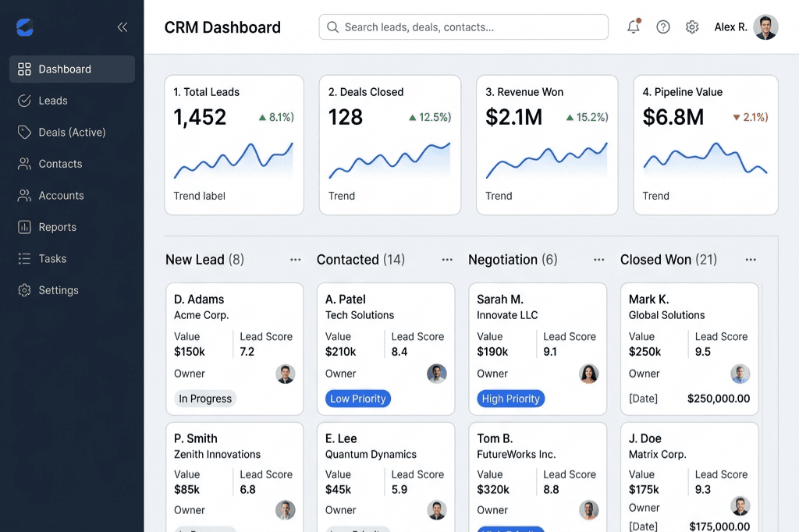This screenshot has height=532, width=799.
Task: Select the Leads icon in the sidebar
Action: (x=23, y=100)
